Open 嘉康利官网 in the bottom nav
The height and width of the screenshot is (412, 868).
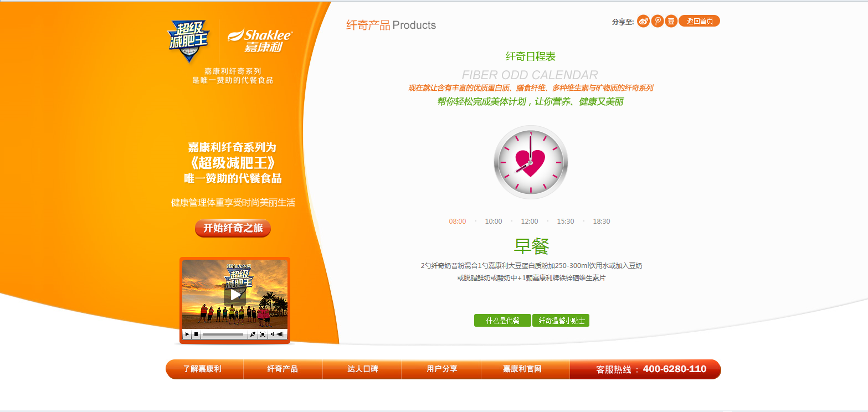[522, 369]
